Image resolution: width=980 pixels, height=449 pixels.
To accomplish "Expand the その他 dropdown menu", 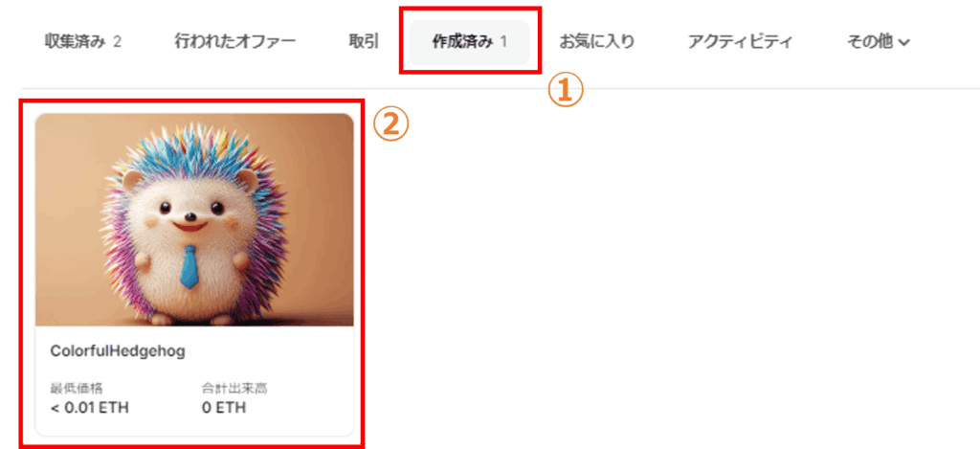I will [x=879, y=42].
